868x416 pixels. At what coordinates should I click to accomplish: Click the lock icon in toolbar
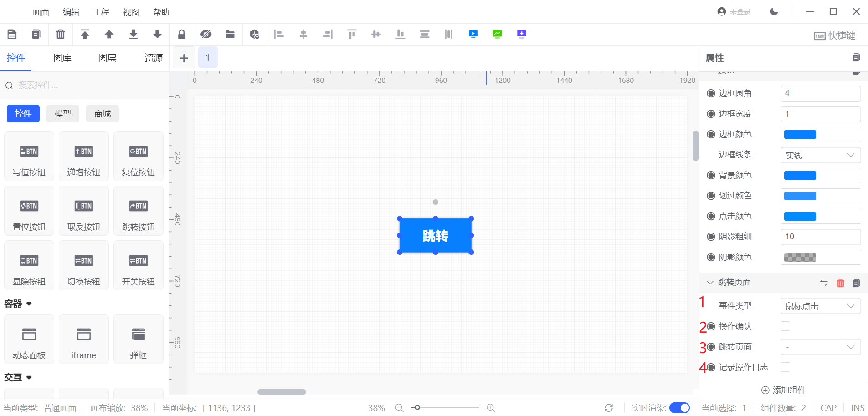click(x=181, y=34)
